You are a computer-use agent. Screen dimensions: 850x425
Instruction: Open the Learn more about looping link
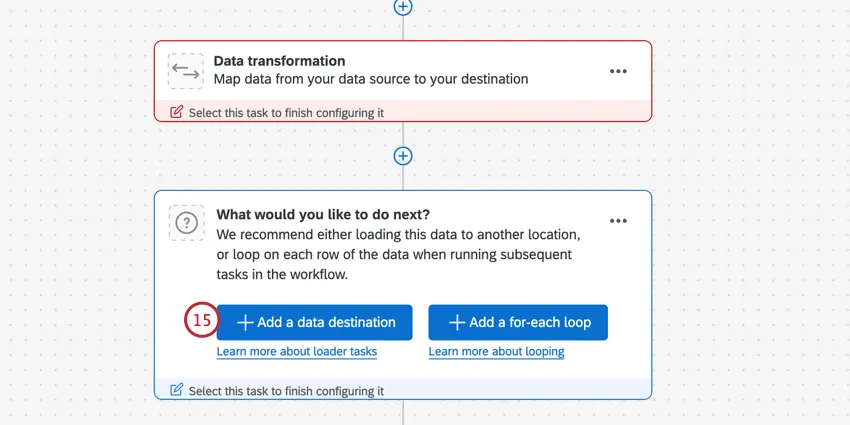496,352
